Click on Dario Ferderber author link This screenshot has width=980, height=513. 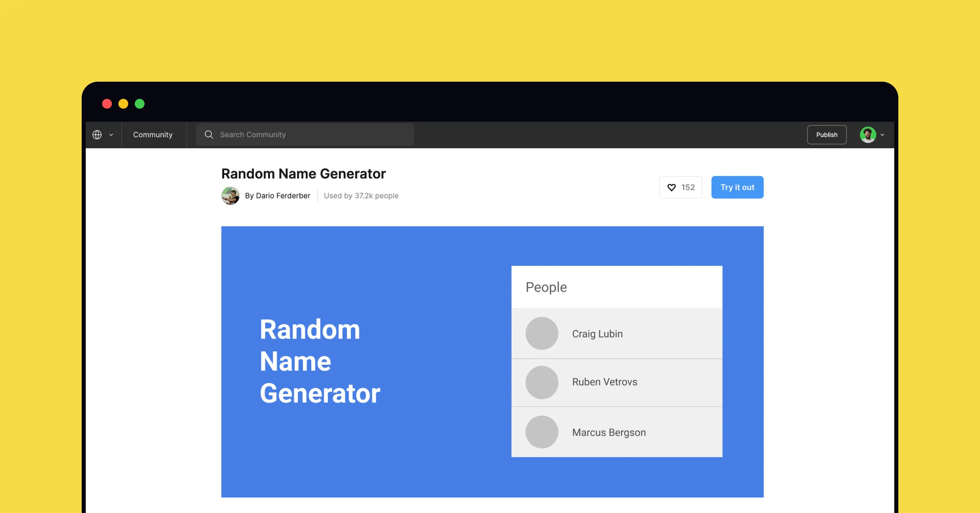[x=277, y=194]
